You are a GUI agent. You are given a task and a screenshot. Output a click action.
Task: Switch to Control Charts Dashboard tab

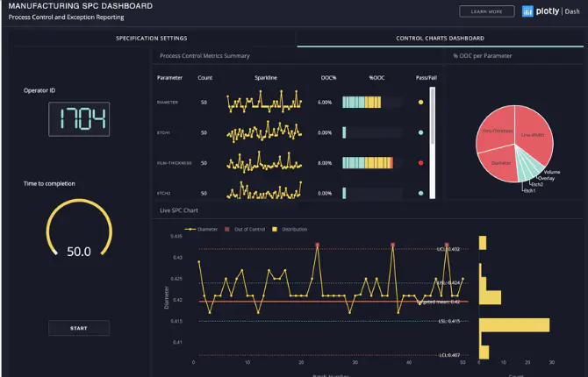[440, 39]
